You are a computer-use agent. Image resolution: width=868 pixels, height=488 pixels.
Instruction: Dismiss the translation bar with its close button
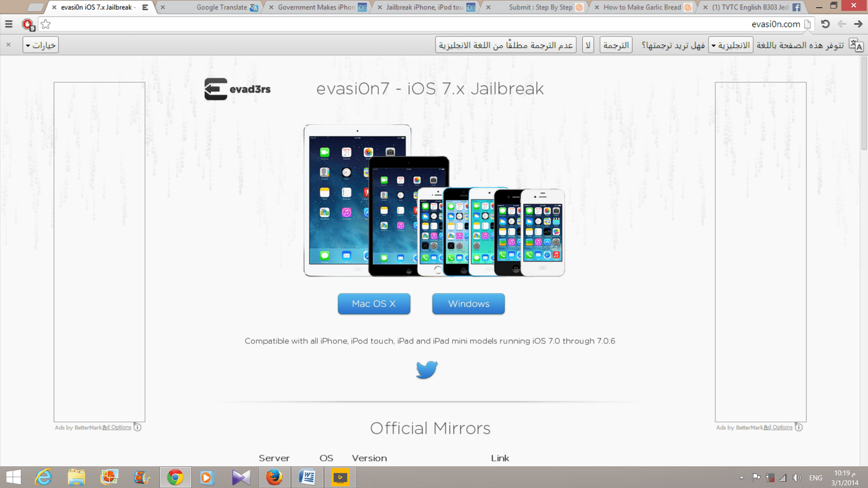point(8,44)
